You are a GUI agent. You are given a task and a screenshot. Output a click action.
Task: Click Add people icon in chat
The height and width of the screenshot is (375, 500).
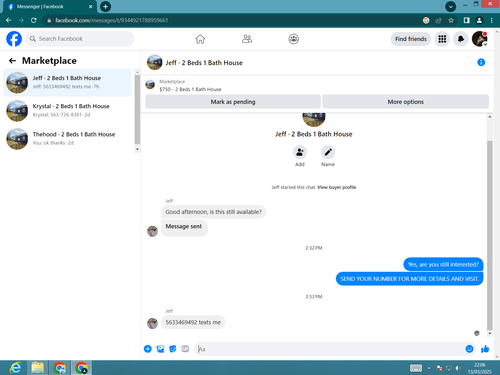click(300, 152)
